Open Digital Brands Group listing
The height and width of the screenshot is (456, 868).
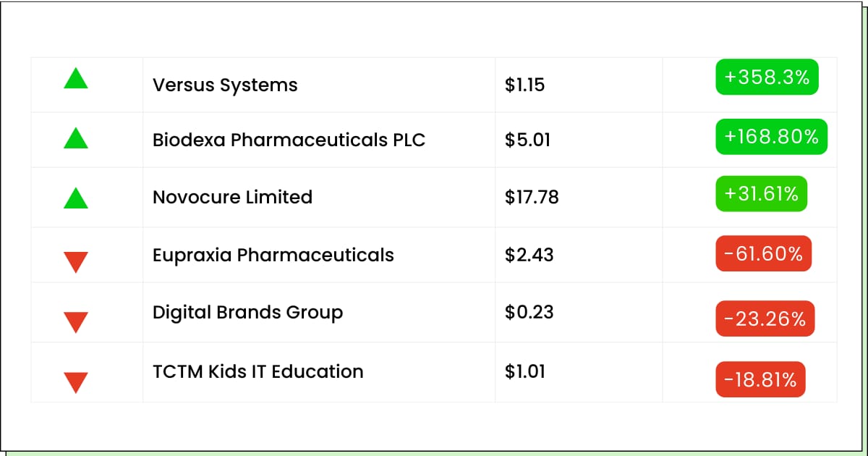247,312
